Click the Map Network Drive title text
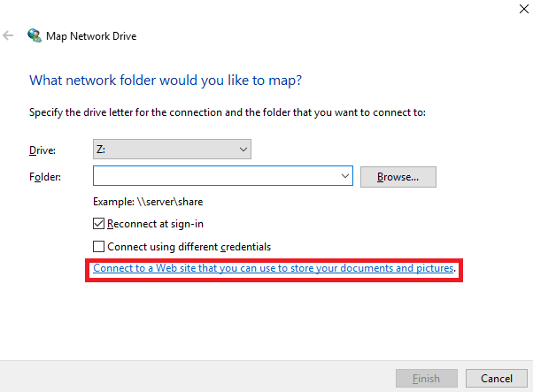Viewport: 533px width, 392px height. click(x=91, y=36)
